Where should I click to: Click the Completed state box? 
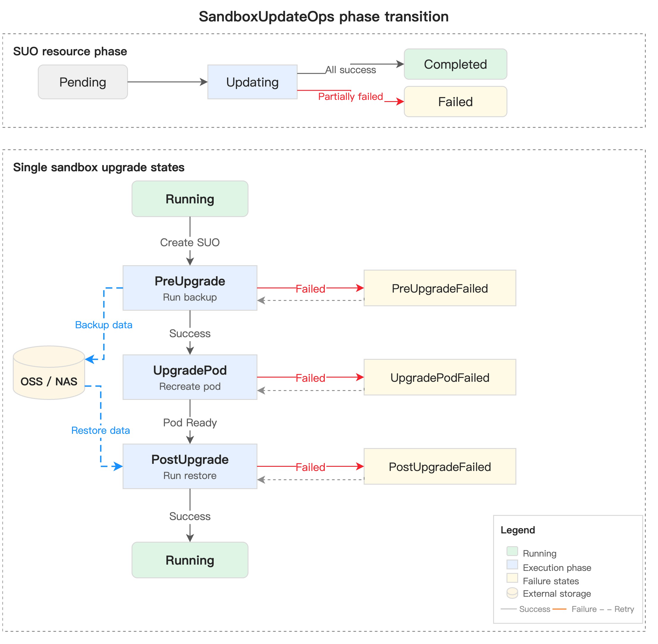(456, 64)
